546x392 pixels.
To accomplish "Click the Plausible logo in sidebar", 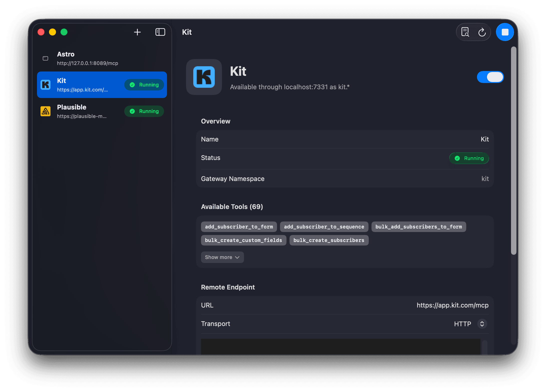I will pos(45,111).
